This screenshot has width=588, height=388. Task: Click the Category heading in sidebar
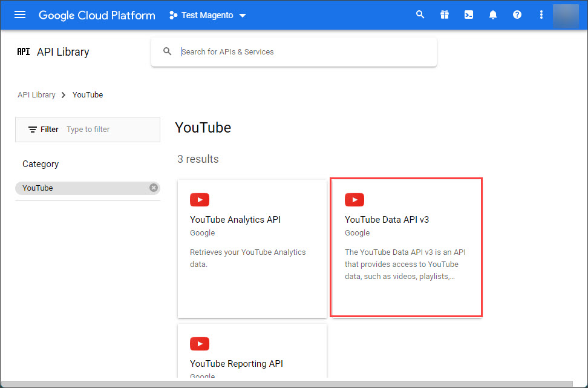[41, 164]
